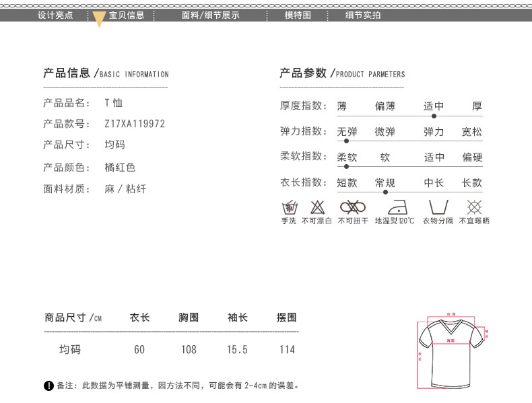The height and width of the screenshot is (403, 532).
Task: Click the 偏薄 thickness option
Action: coord(385,106)
